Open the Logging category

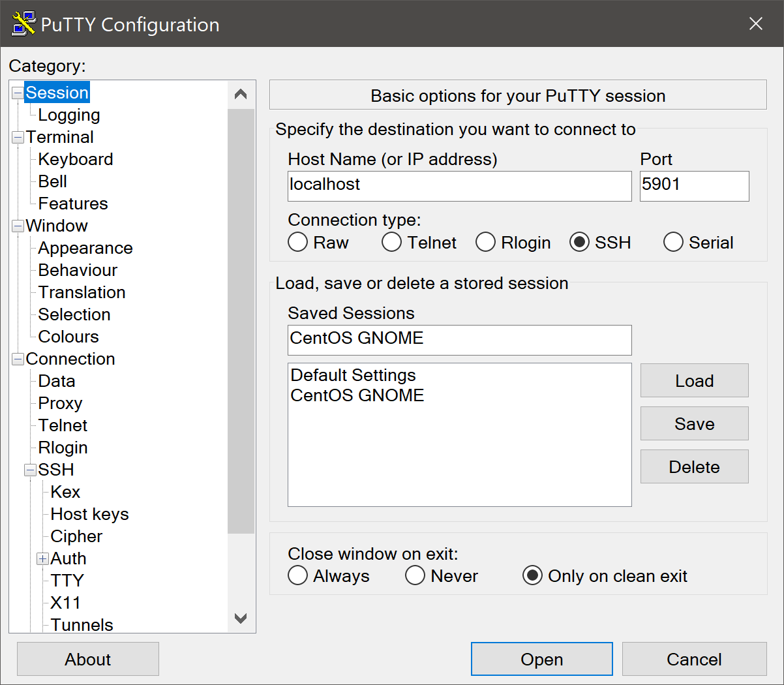[69, 115]
